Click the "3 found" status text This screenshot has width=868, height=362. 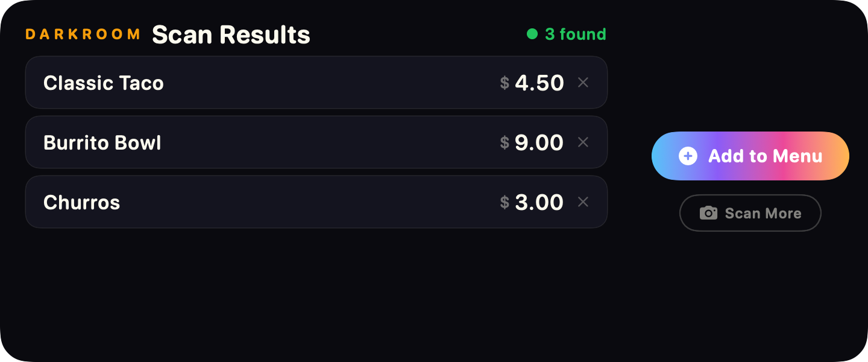[576, 34]
